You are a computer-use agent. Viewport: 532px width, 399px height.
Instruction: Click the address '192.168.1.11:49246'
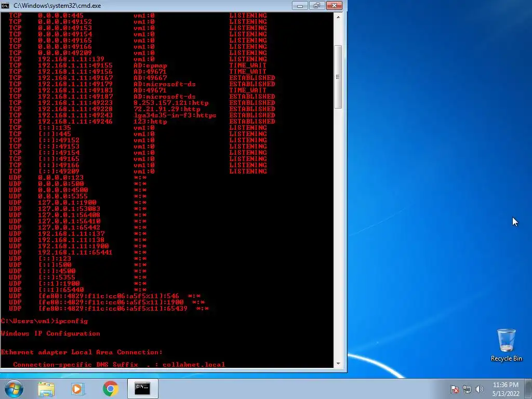click(75, 122)
